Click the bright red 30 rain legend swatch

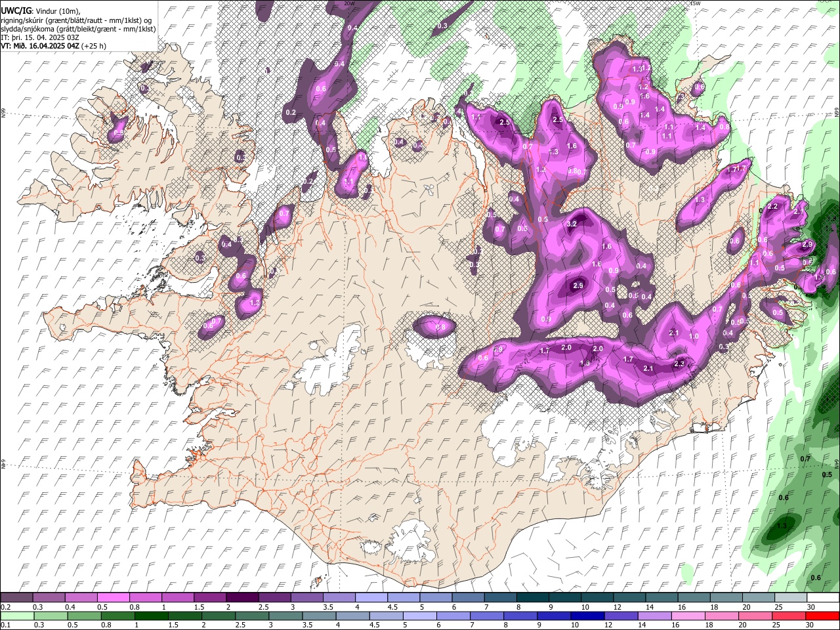coord(822,616)
